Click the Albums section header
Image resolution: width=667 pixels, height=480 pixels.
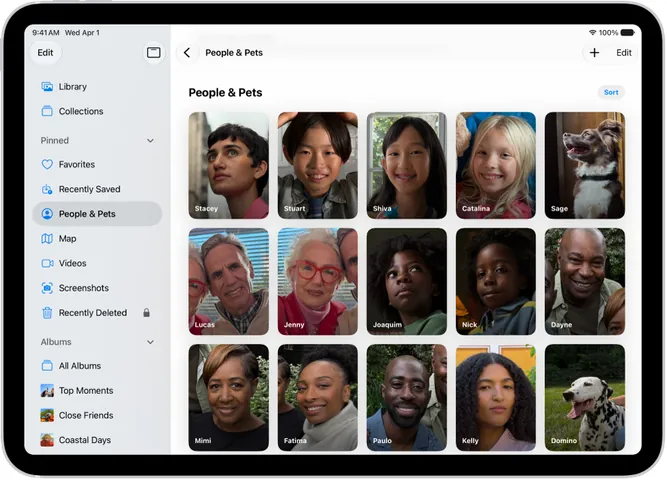point(56,342)
